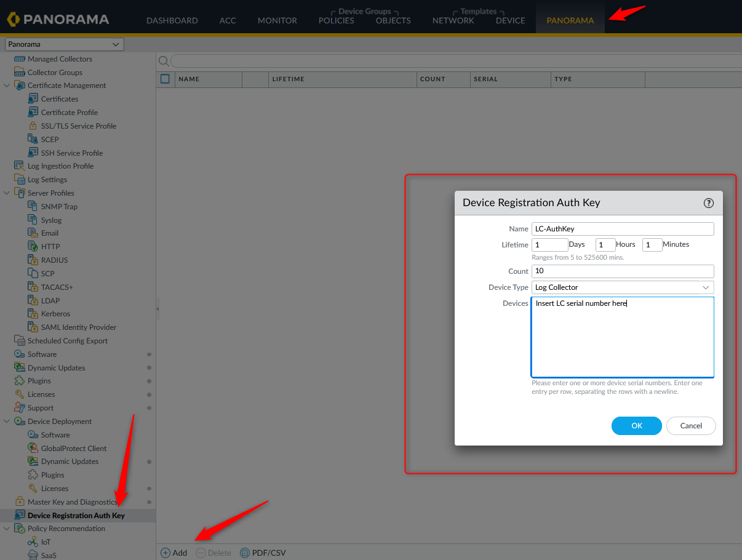This screenshot has width=742, height=560.
Task: Click the LDAP icon
Action: [x=33, y=301]
